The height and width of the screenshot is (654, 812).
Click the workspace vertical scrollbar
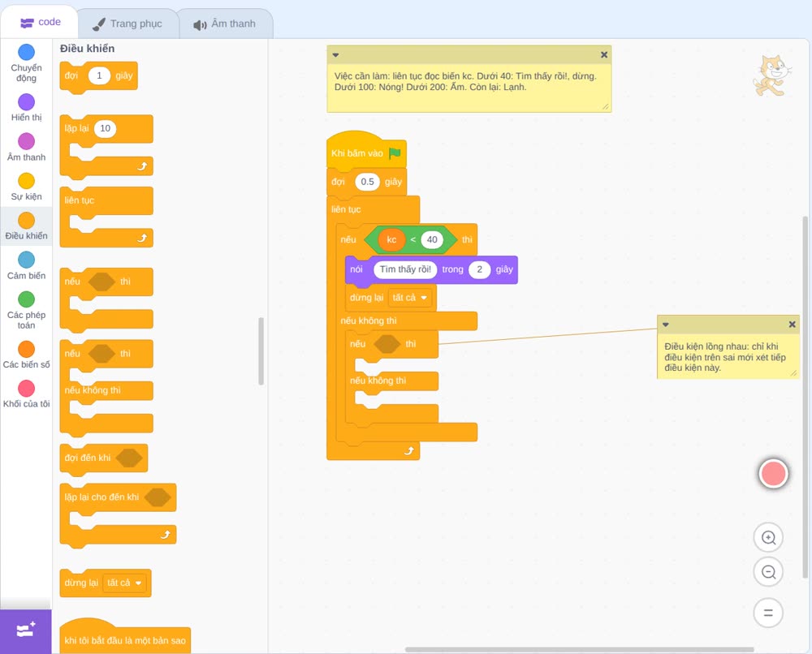[806, 397]
